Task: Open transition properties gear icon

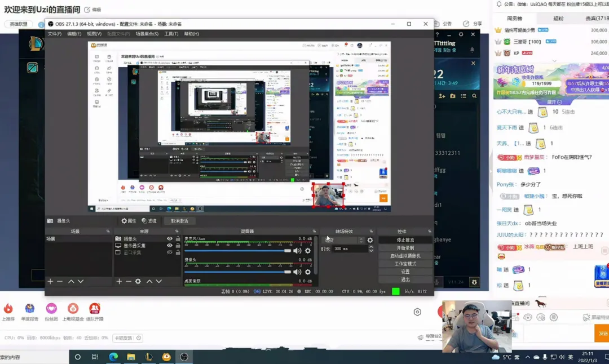Action: pyautogui.click(x=370, y=240)
